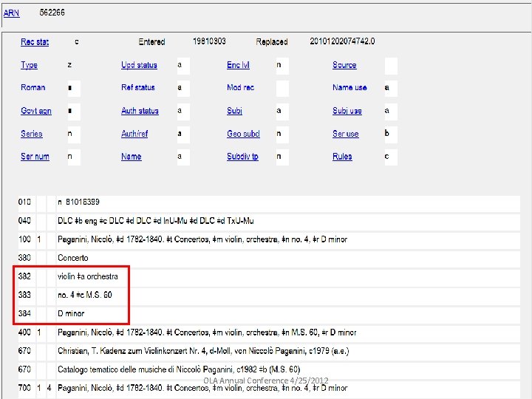Click the Roman value box
The image size is (532, 399).
(x=74, y=89)
